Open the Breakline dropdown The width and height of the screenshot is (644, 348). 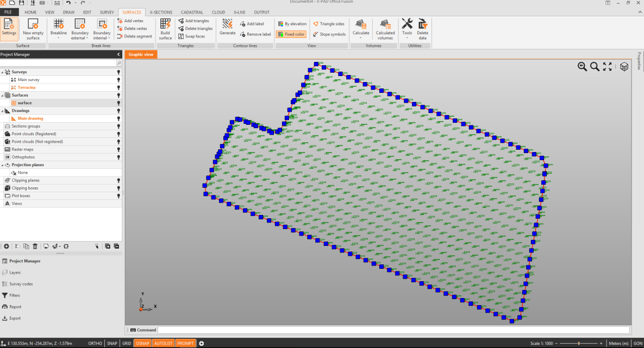point(59,33)
